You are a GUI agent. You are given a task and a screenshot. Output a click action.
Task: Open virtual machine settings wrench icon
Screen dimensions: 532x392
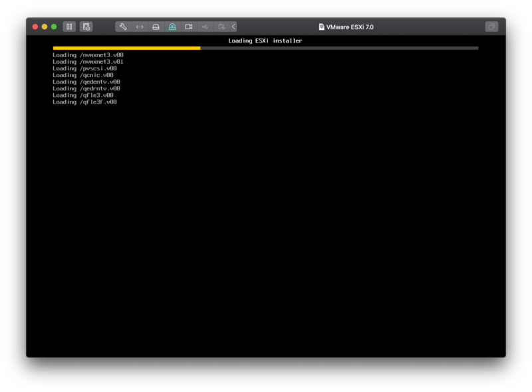123,27
